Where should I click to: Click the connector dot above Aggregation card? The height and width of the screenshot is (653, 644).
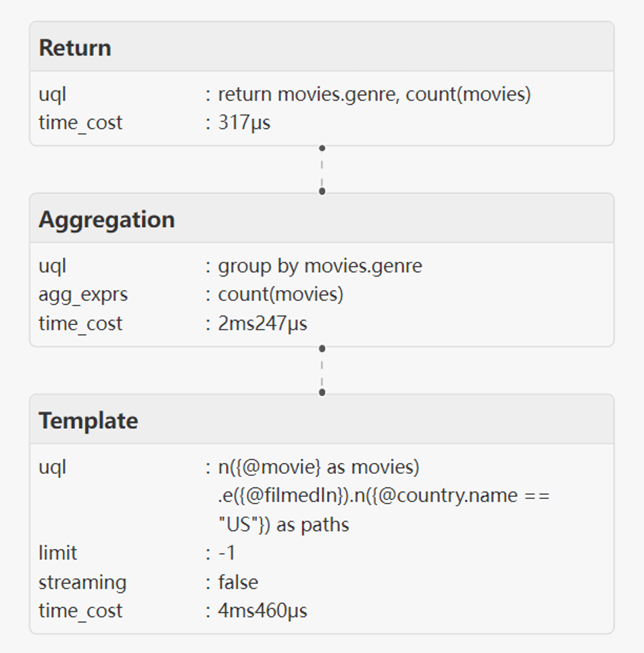coord(322,191)
